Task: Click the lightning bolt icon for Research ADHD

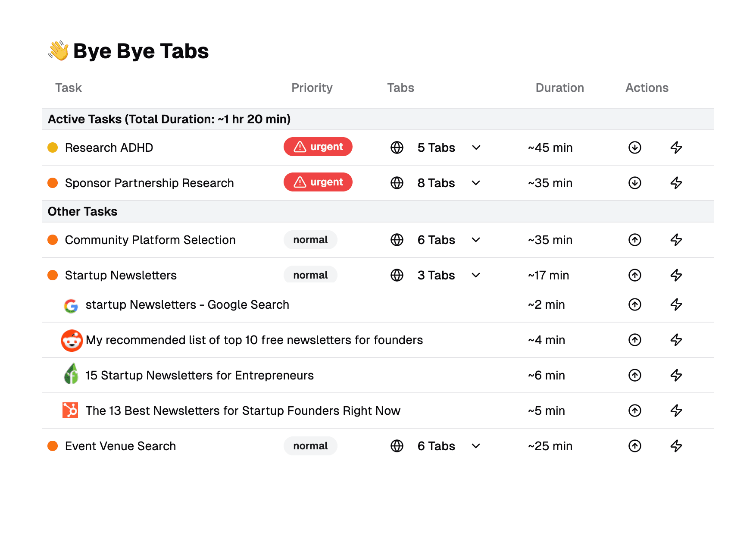Action: 676,147
